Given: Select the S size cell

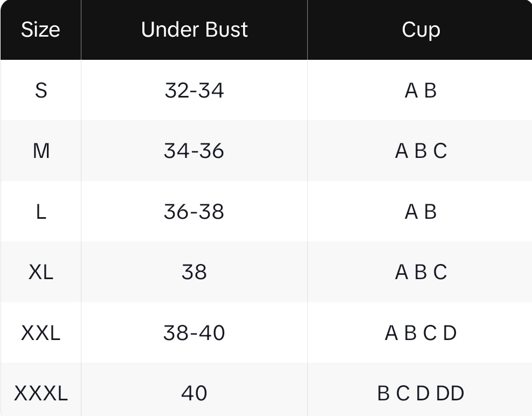Looking at the screenshot, I should pyautogui.click(x=41, y=91).
